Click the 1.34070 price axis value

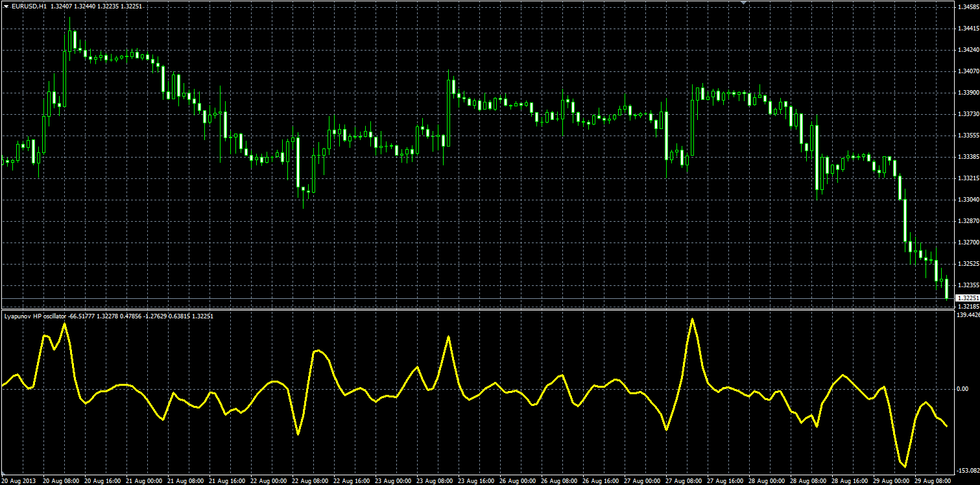coord(968,71)
